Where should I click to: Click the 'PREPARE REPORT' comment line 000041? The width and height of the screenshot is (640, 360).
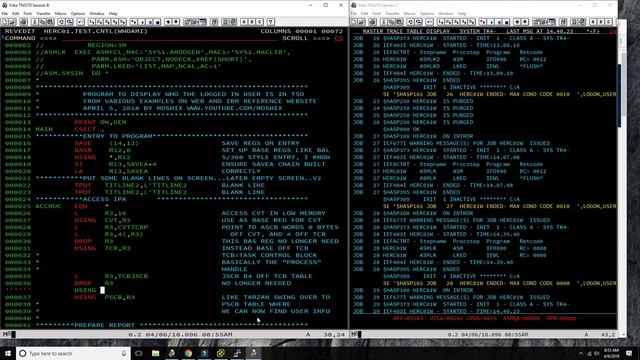tap(156, 325)
